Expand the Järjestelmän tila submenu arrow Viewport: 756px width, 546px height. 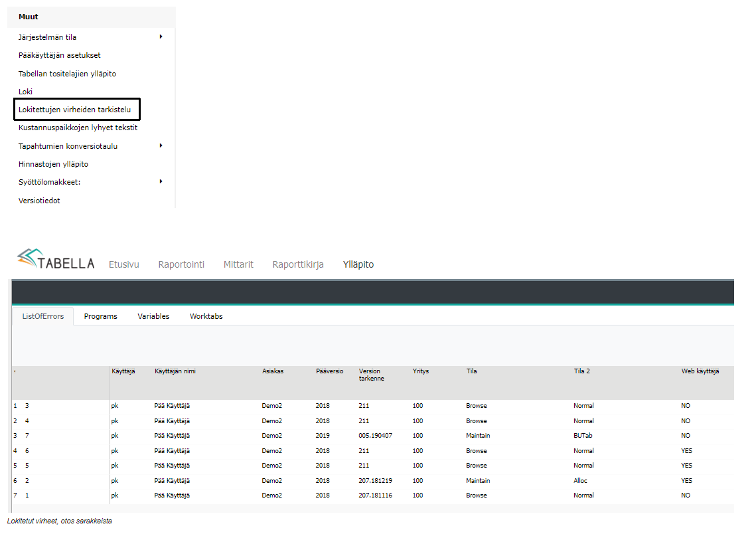[161, 37]
